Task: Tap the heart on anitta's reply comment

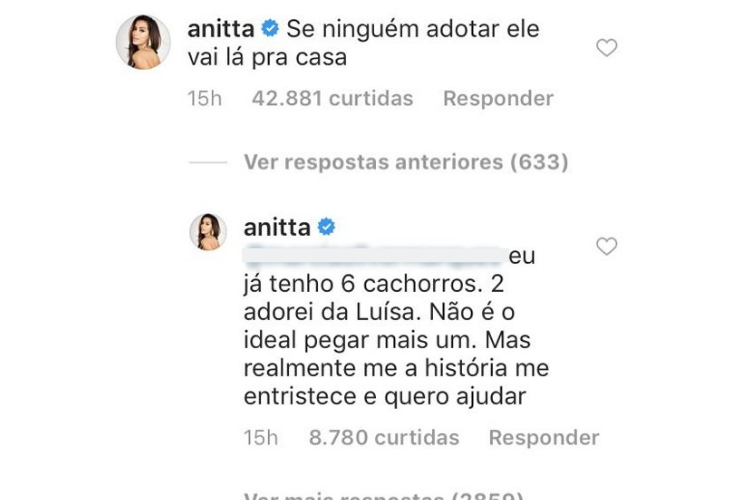Action: click(606, 246)
